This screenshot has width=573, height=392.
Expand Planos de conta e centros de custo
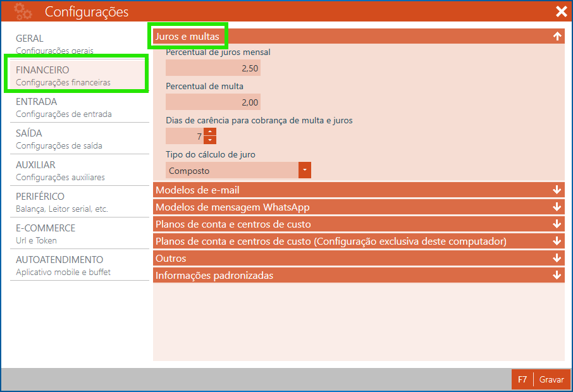click(557, 224)
